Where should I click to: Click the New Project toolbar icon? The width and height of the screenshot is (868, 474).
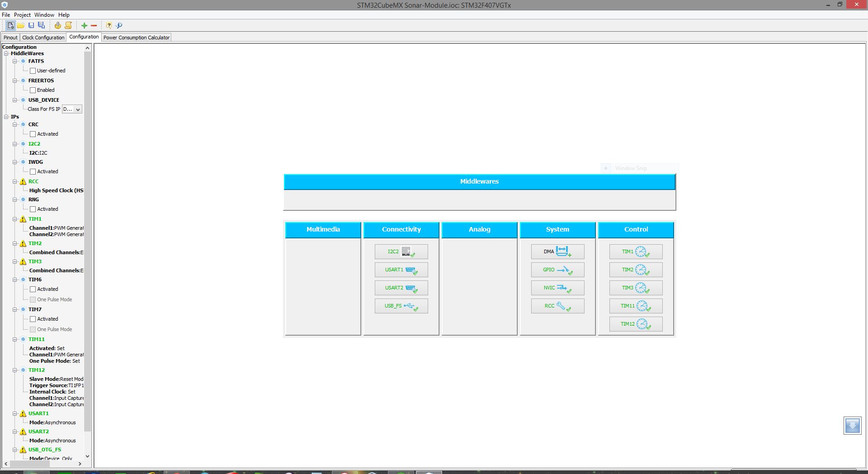tap(10, 25)
